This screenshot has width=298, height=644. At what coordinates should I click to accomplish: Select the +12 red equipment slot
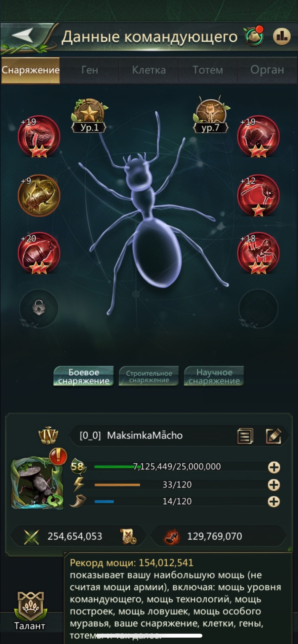tap(258, 196)
